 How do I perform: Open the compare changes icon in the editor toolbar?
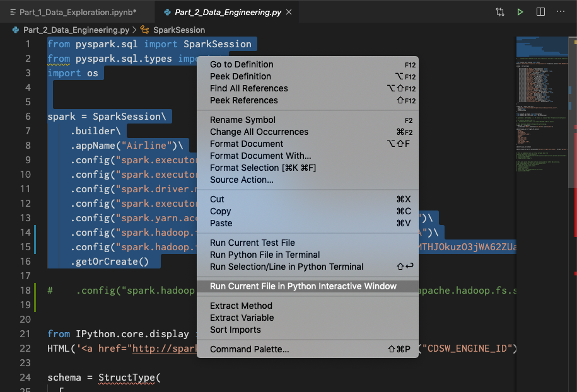[499, 12]
